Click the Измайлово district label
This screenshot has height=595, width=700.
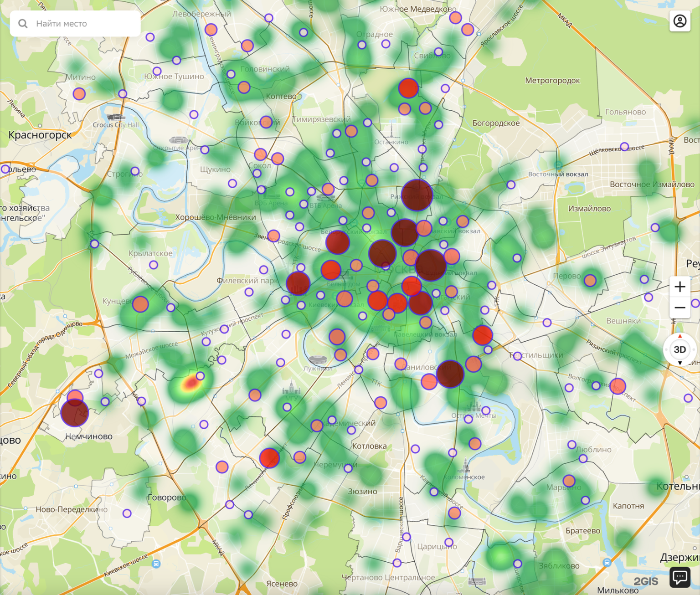pyautogui.click(x=589, y=209)
